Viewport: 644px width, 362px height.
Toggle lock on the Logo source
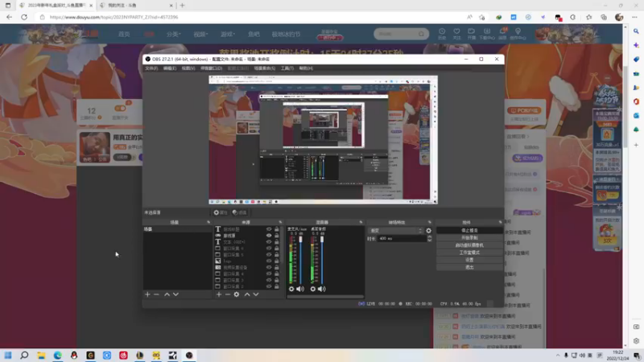coord(277,261)
